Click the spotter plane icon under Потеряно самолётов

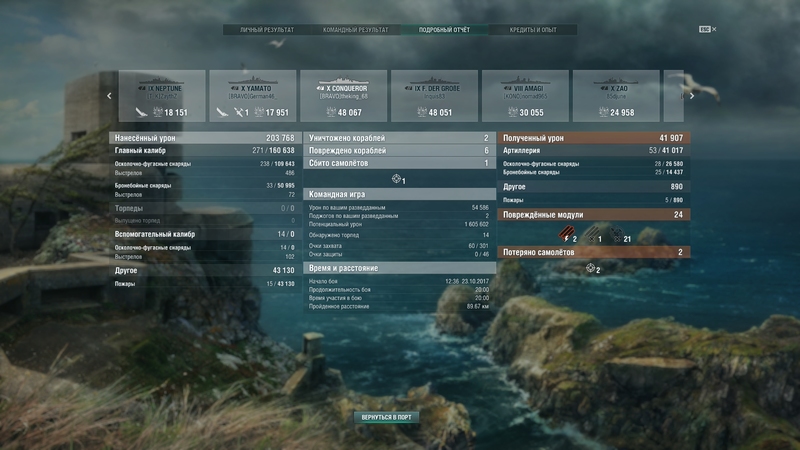click(590, 268)
